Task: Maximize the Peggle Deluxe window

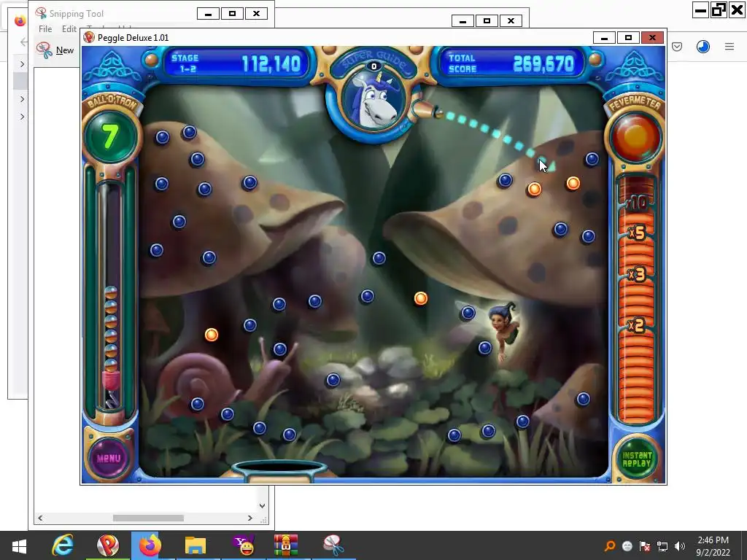Action: [x=628, y=38]
